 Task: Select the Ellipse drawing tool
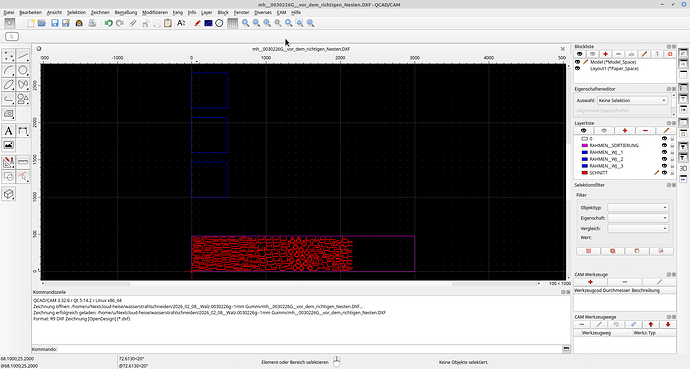click(8, 84)
